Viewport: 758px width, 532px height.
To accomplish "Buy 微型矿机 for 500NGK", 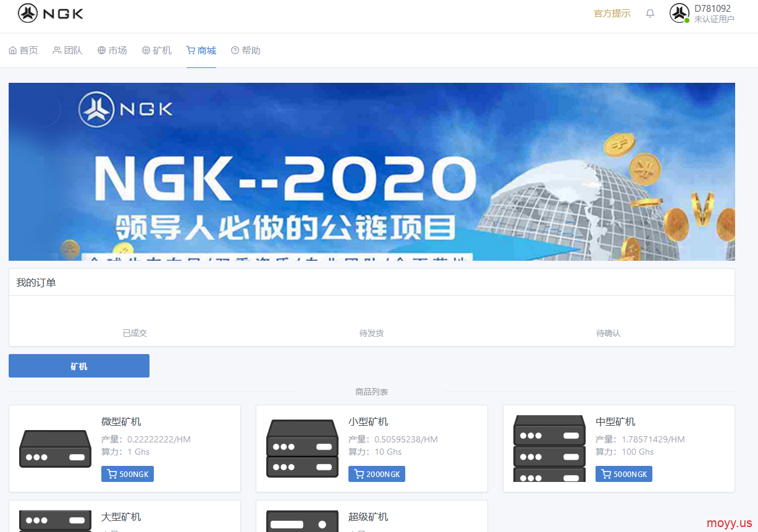I will [x=127, y=474].
